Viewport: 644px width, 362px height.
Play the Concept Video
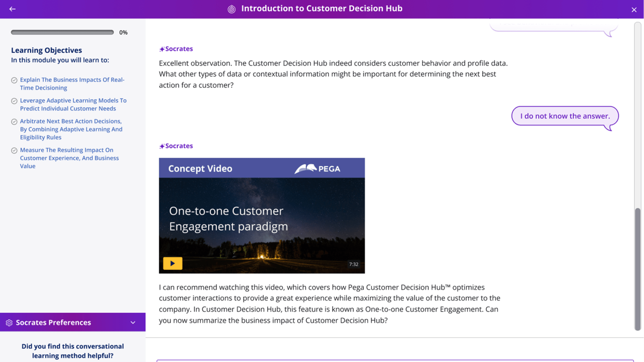point(172,263)
